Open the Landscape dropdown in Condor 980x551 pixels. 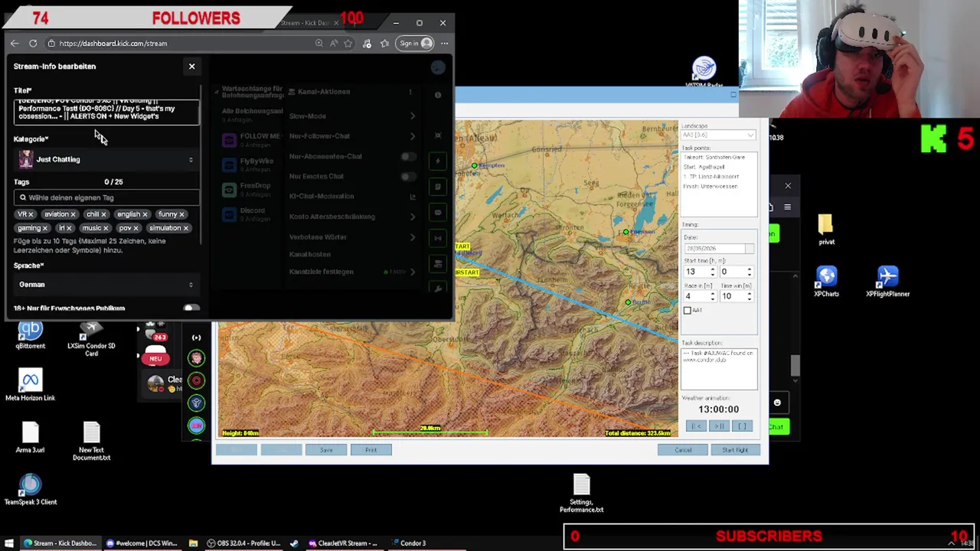click(718, 135)
